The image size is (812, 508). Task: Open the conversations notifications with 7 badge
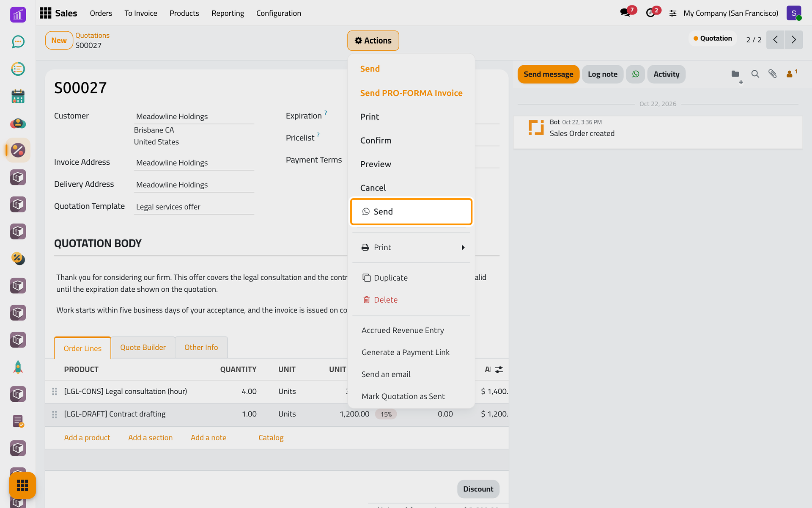pos(628,12)
